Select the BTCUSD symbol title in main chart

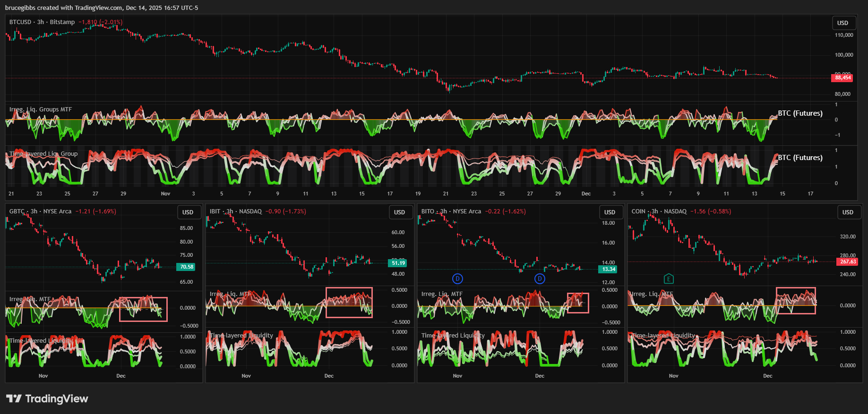click(20, 22)
